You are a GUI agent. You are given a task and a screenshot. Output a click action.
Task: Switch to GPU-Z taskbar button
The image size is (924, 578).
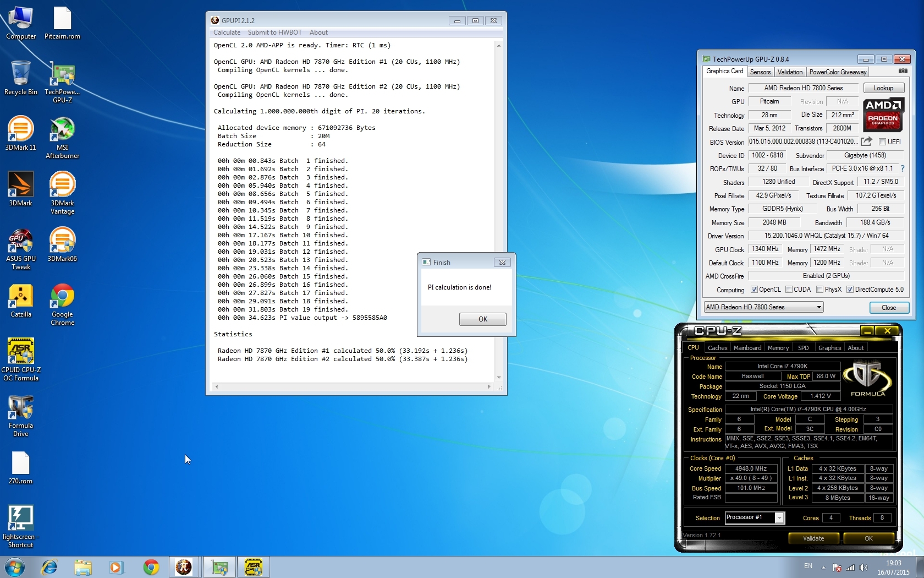click(x=219, y=567)
